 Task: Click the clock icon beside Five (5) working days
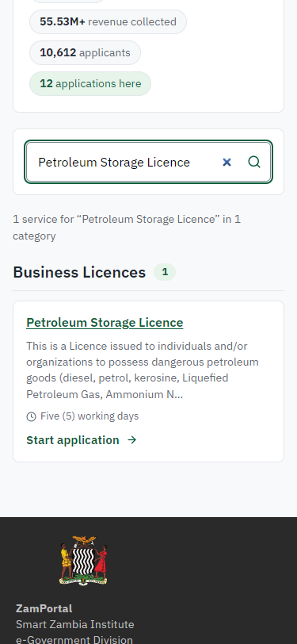coord(31,416)
